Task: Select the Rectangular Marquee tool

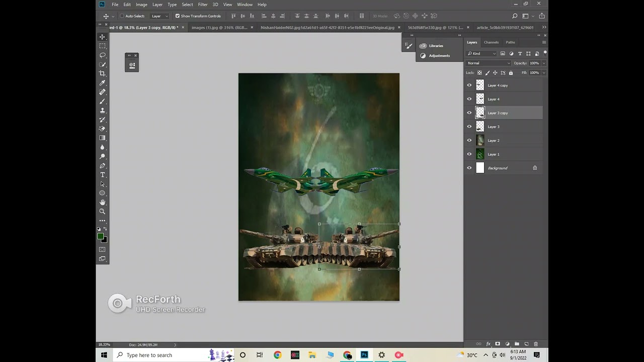Action: click(x=102, y=46)
